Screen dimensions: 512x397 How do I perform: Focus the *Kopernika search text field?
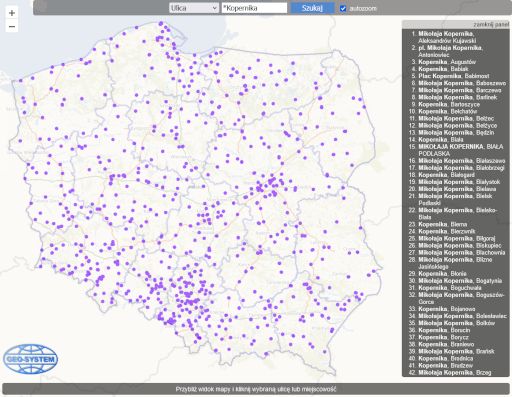pos(254,8)
